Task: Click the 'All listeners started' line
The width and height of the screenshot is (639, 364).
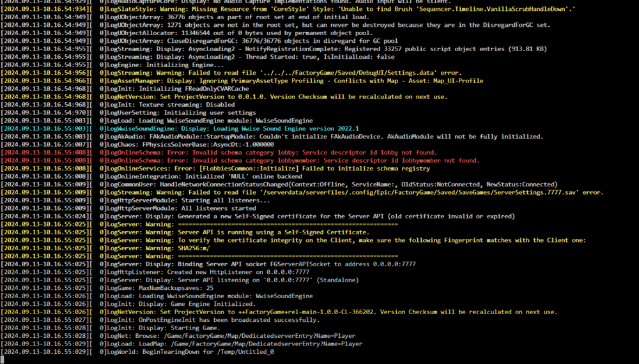Action: pos(128,208)
